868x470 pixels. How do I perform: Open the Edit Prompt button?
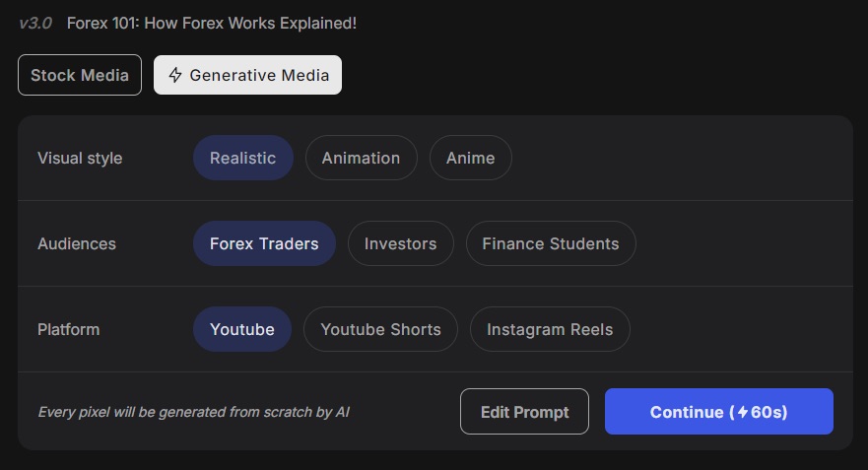tap(524, 411)
